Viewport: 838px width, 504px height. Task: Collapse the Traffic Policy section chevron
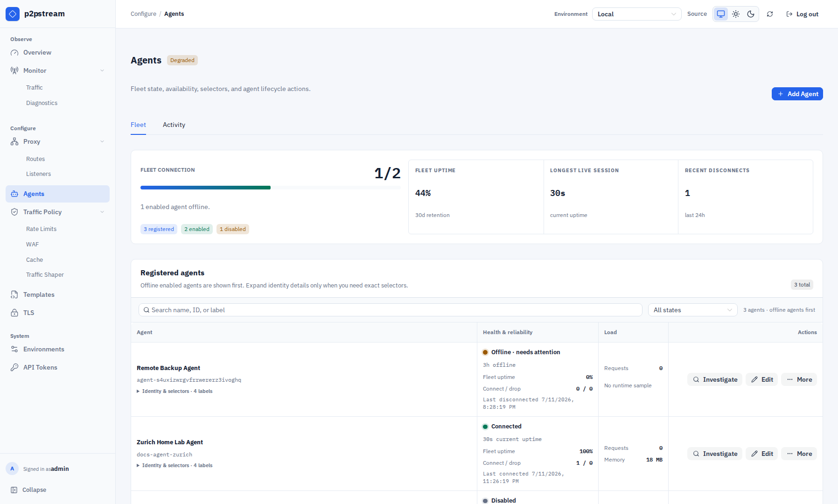tap(102, 212)
